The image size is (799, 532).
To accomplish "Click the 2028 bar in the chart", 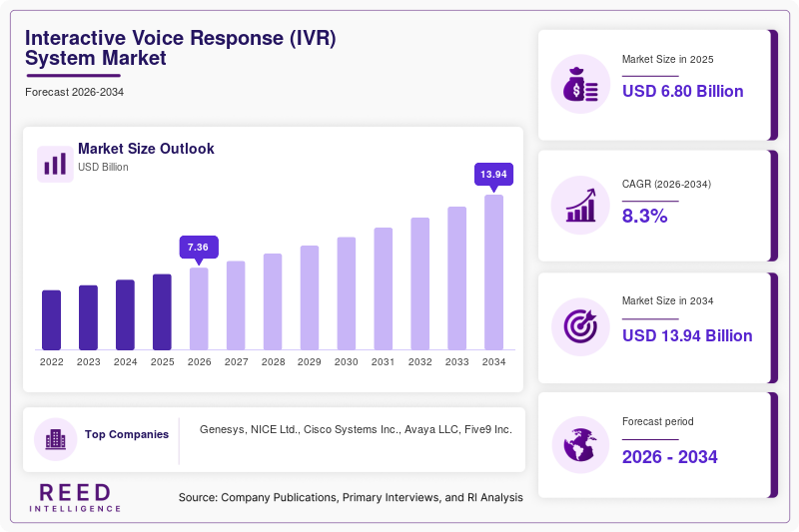I will (x=273, y=301).
